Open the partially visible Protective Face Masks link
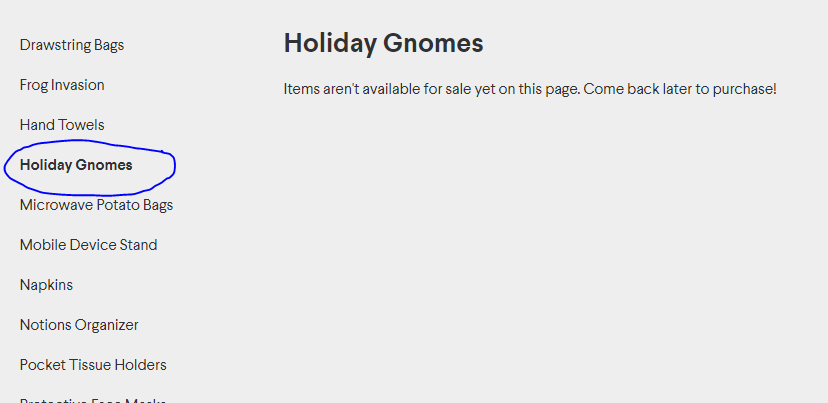 [92, 399]
